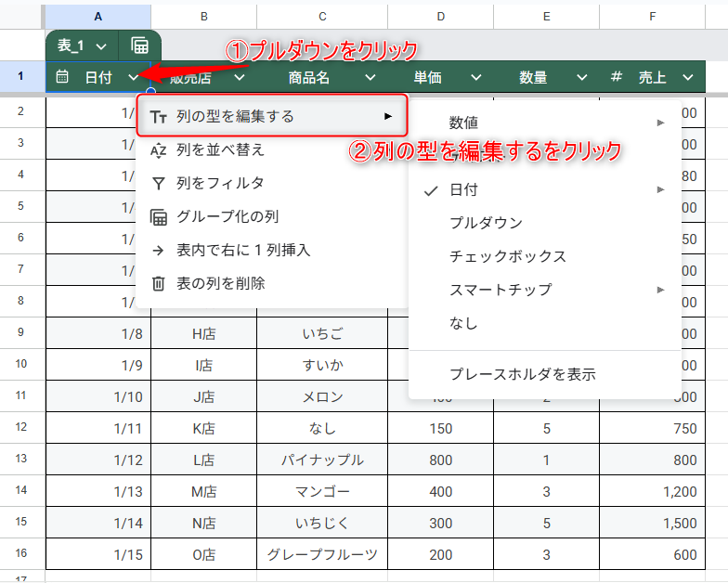728x583 pixels.
Task: Select the プルダウン column type
Action: 486,223
